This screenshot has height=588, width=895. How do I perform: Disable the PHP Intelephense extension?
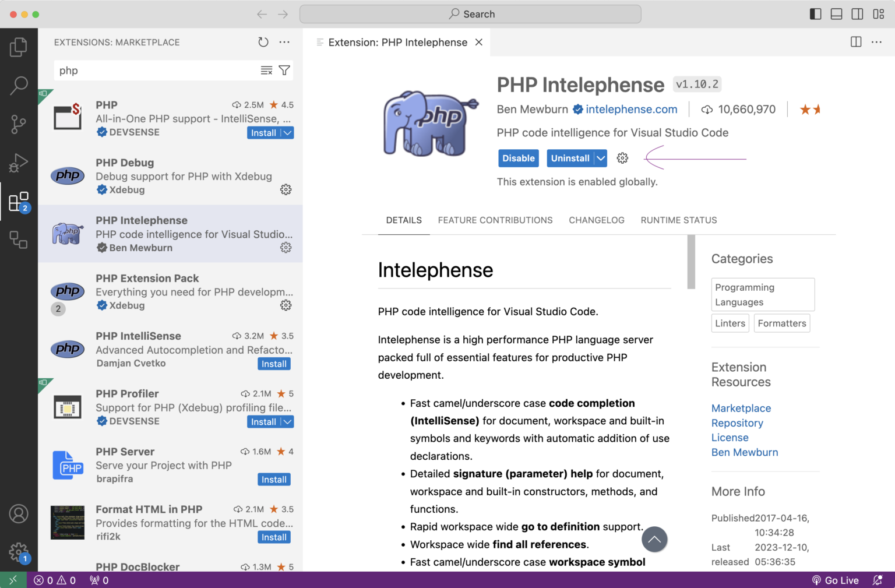518,158
